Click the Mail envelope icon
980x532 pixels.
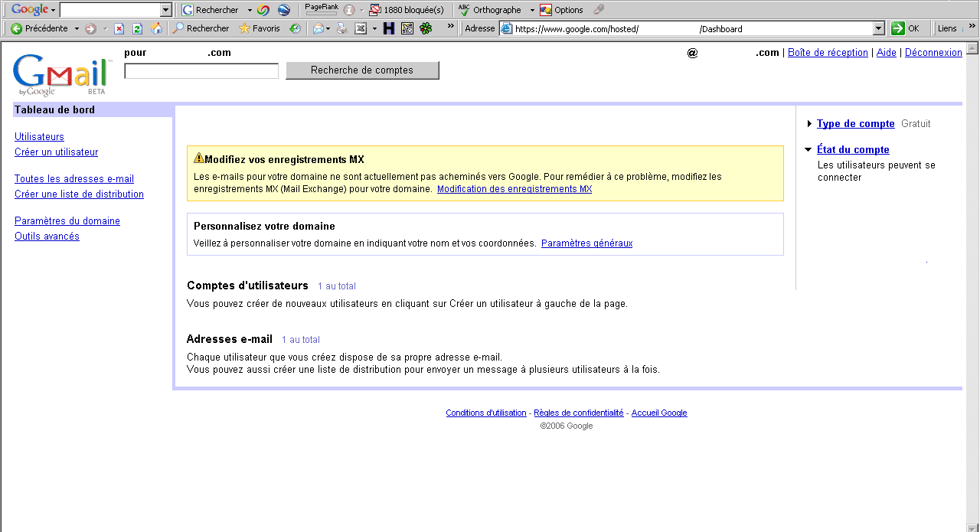pyautogui.click(x=318, y=28)
